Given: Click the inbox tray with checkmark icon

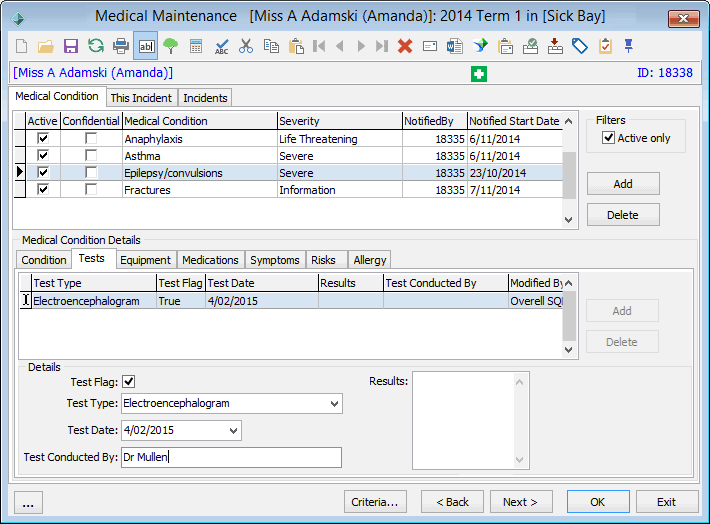Looking at the screenshot, I should pyautogui.click(x=530, y=46).
